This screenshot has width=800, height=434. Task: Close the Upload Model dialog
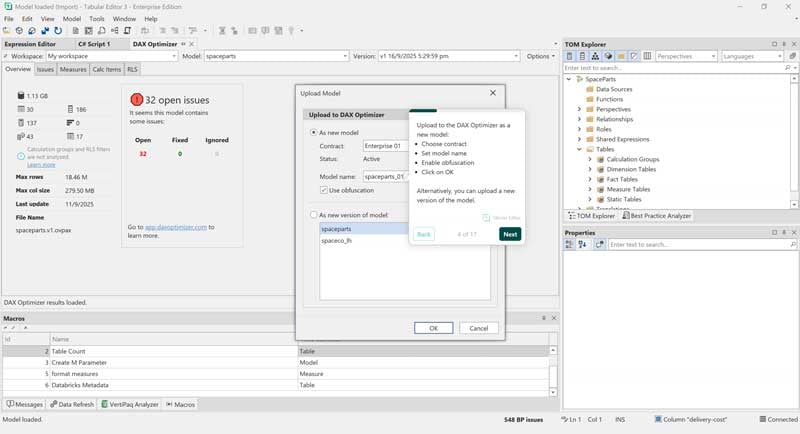pos(492,93)
